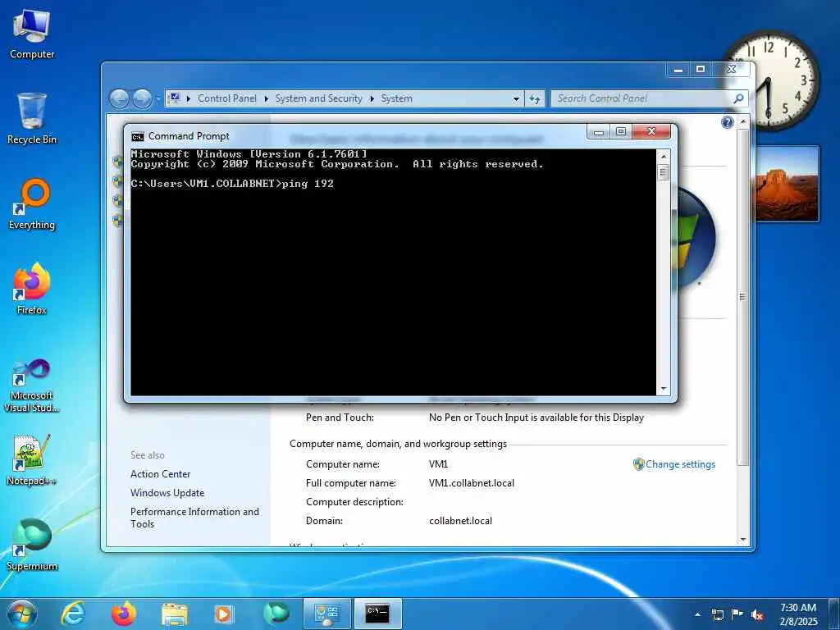Open the date and time display

click(798, 614)
